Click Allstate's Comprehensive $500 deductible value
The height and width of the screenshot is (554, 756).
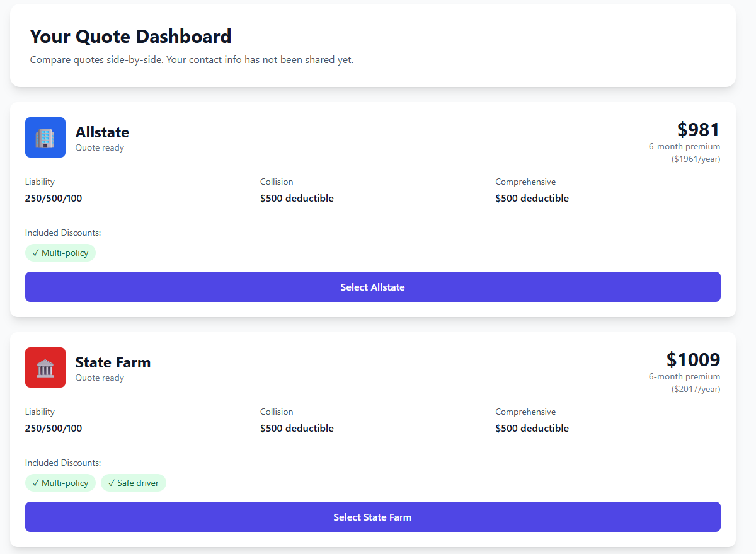532,199
